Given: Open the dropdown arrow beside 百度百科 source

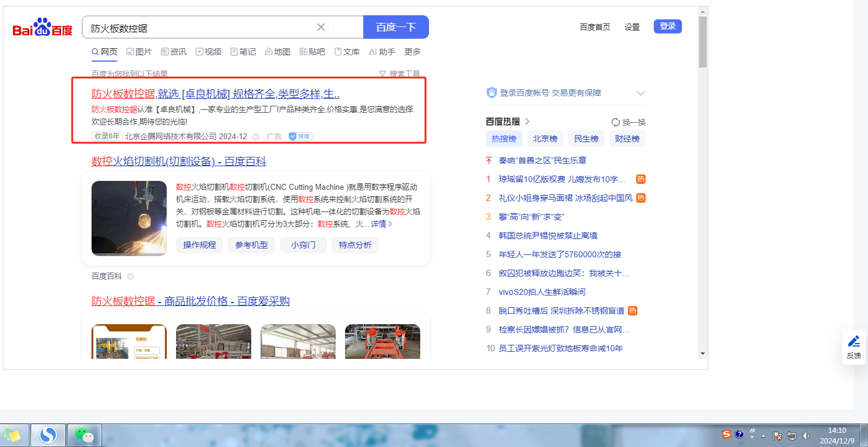Looking at the screenshot, I should tap(130, 276).
